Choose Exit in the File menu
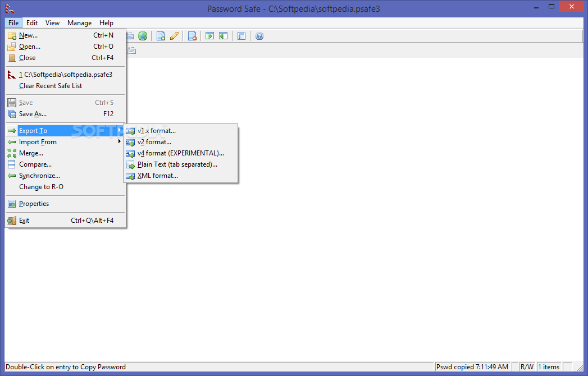 pos(66,221)
